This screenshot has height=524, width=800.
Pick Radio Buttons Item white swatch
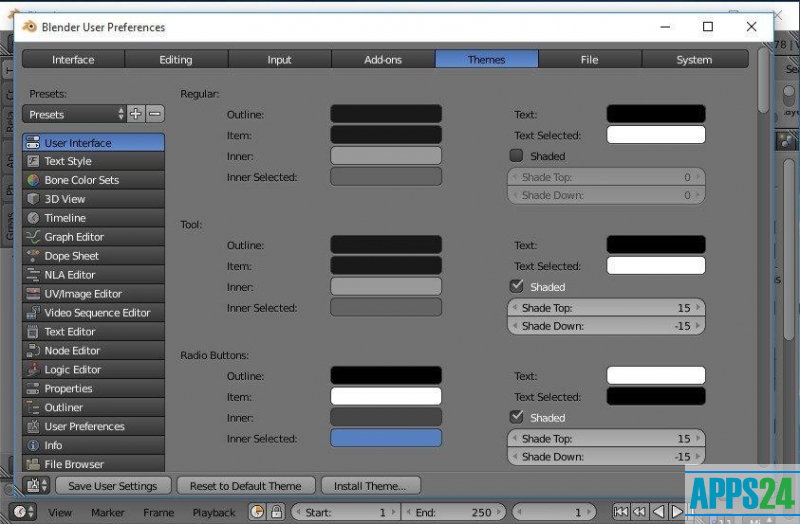386,396
